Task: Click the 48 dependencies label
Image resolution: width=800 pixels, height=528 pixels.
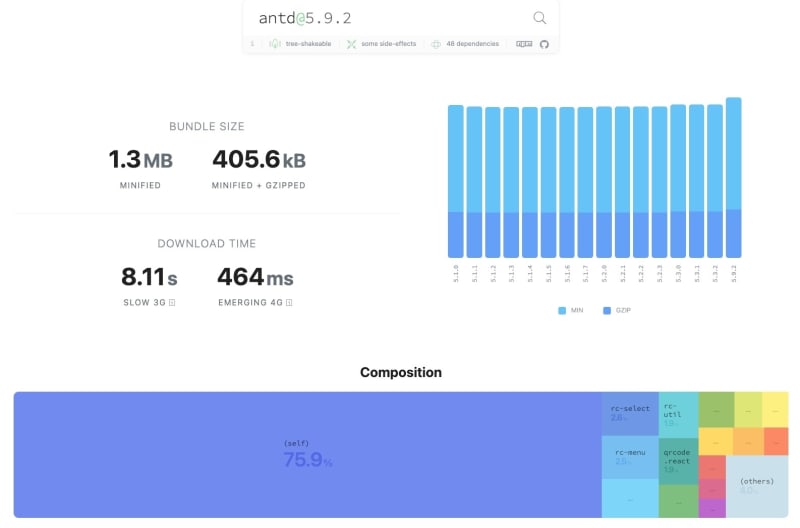Action: (x=472, y=44)
